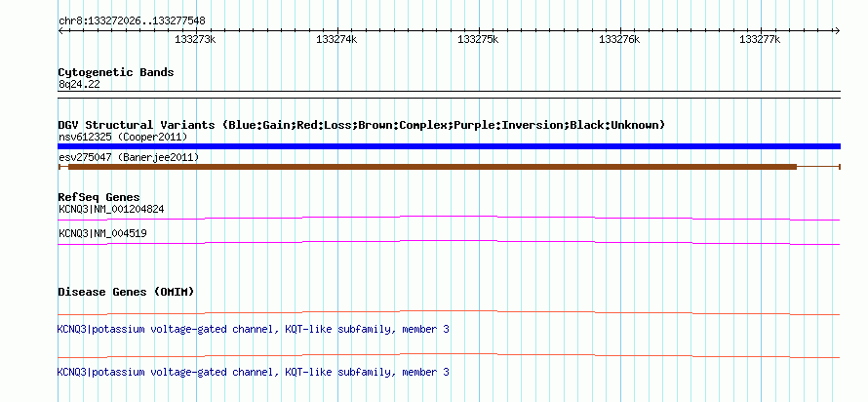Click the black cytogenetic band 8q24.22 line
The width and height of the screenshot is (868, 402).
pyautogui.click(x=449, y=94)
